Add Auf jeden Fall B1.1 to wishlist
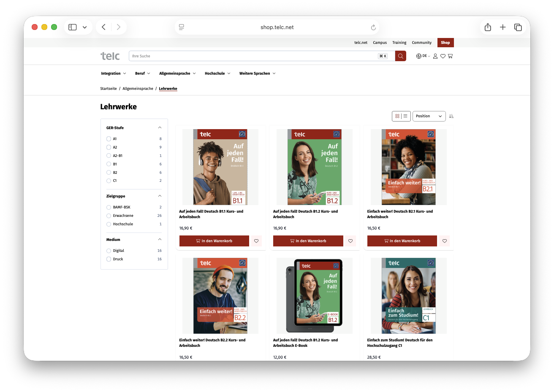Image resolution: width=554 pixels, height=392 pixels. pyautogui.click(x=256, y=241)
